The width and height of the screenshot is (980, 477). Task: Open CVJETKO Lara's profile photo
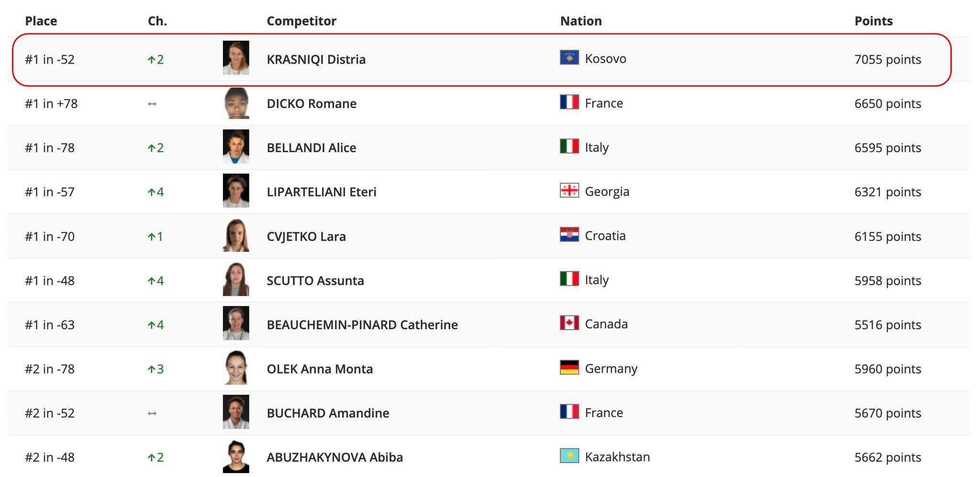pos(236,235)
